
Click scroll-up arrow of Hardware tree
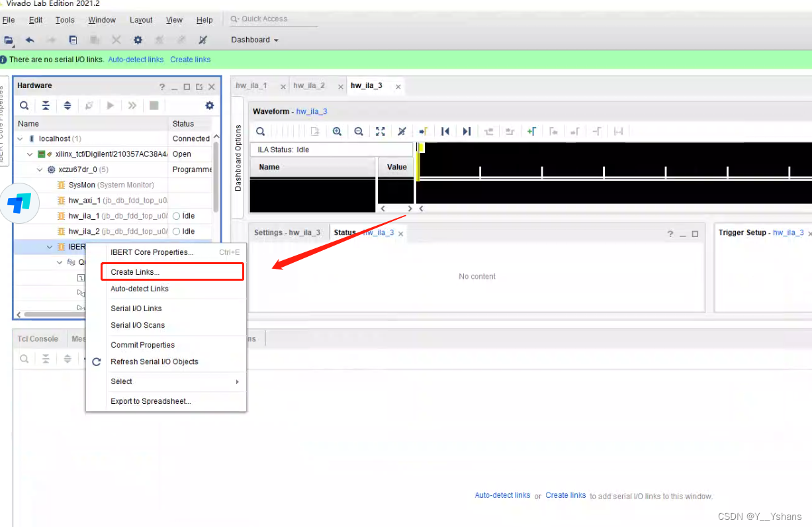pyautogui.click(x=216, y=136)
